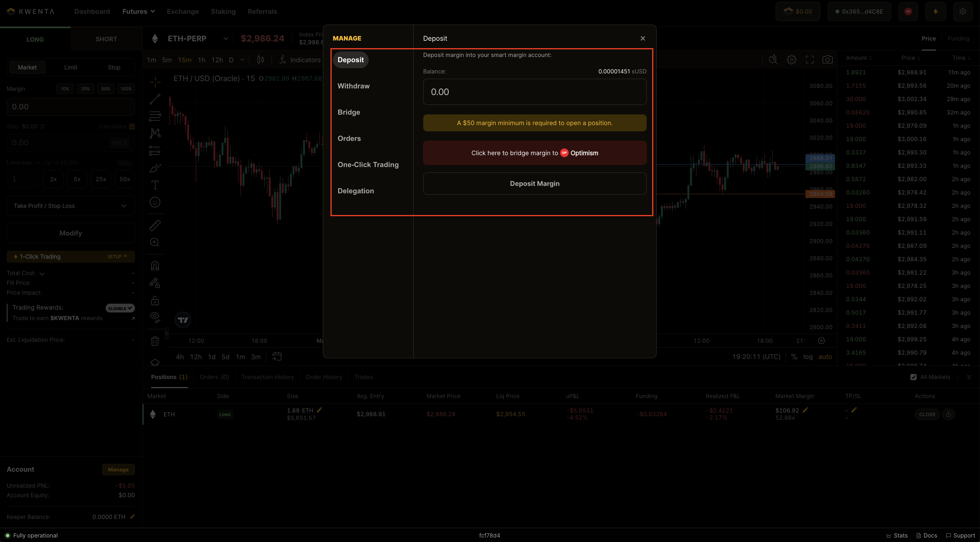Open chart settings gear in chart toolbar
Screen dimensions: 980x542
click(x=791, y=60)
